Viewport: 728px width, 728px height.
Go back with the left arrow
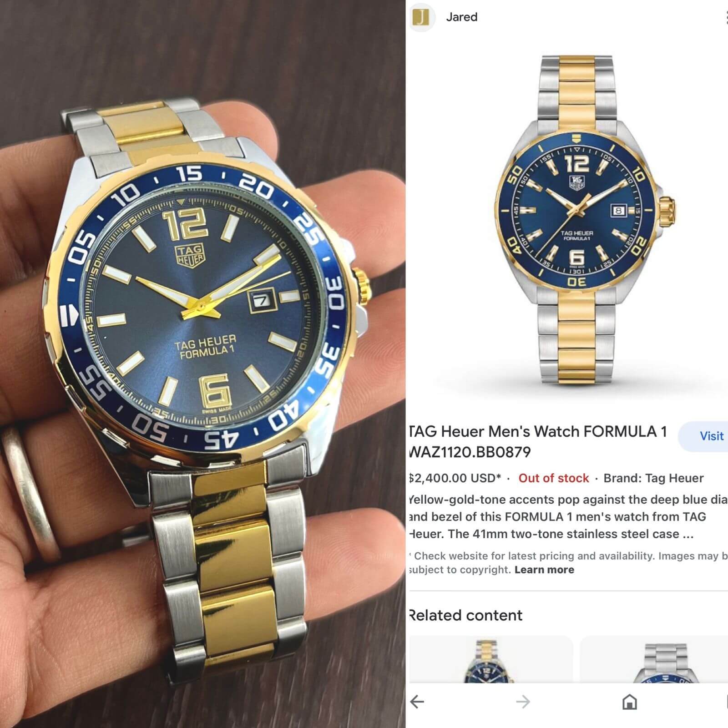point(417,702)
